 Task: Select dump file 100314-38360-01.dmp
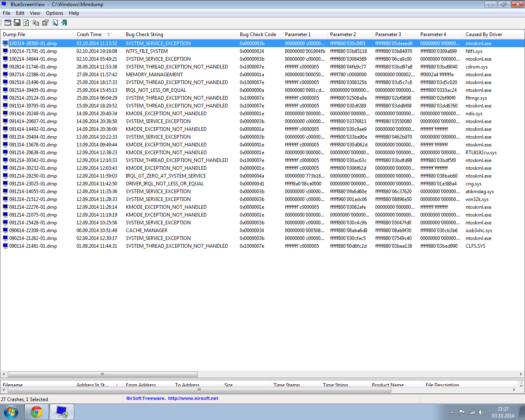33,43
